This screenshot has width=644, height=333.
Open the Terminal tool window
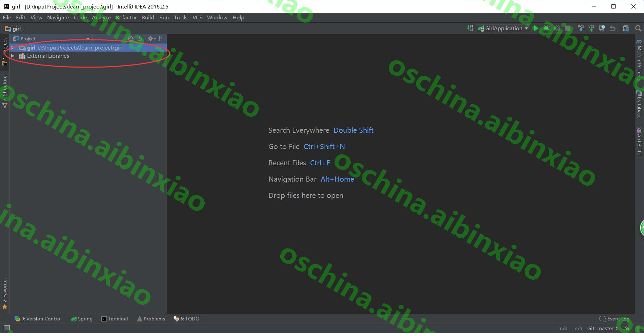115,319
